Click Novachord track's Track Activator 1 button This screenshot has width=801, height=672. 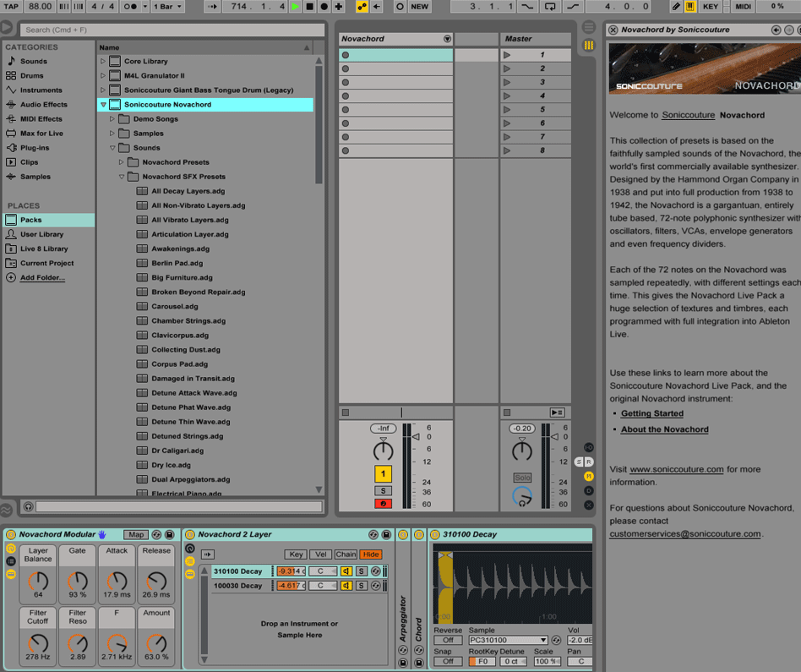click(x=383, y=473)
